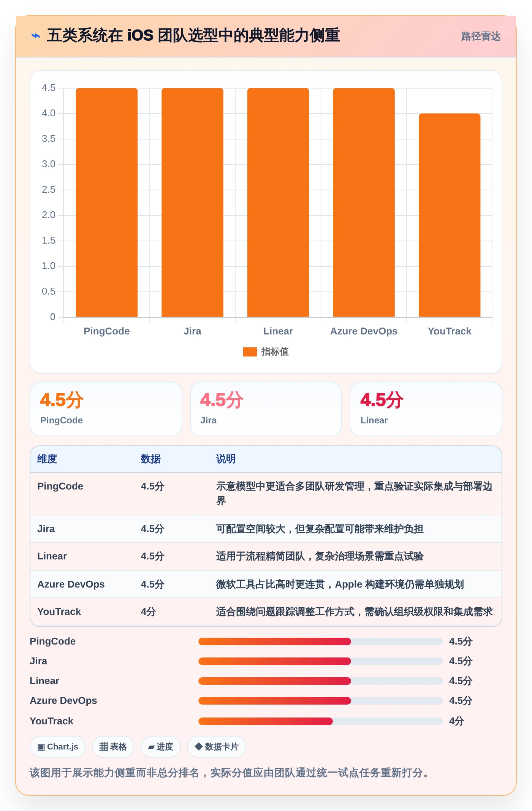This screenshot has height=811, width=532.
Task: Click the PingCode x-axis label
Action: point(107,331)
